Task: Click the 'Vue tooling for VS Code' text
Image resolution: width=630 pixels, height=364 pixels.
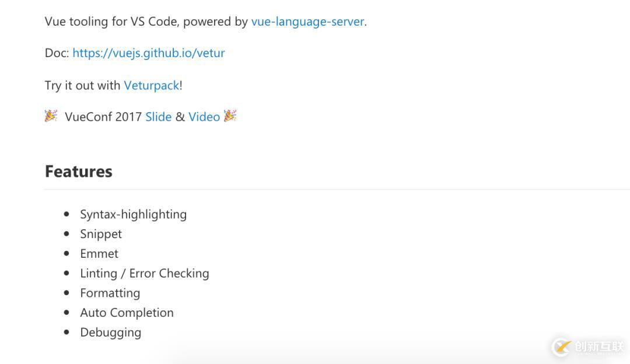Action: click(111, 22)
